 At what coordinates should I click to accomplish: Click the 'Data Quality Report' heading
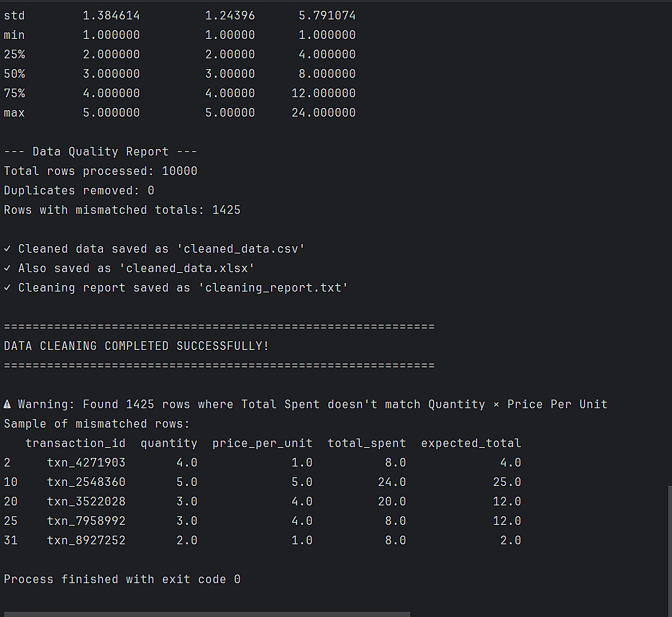tap(101, 151)
